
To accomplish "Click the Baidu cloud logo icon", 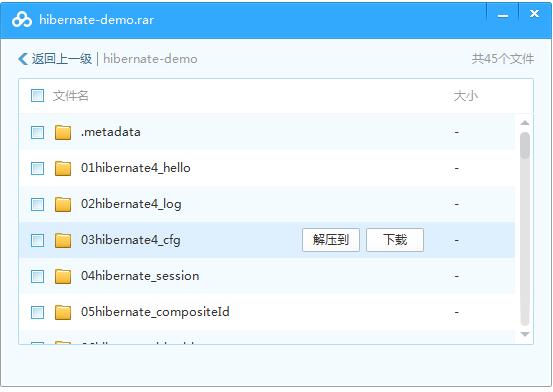I will [22, 20].
